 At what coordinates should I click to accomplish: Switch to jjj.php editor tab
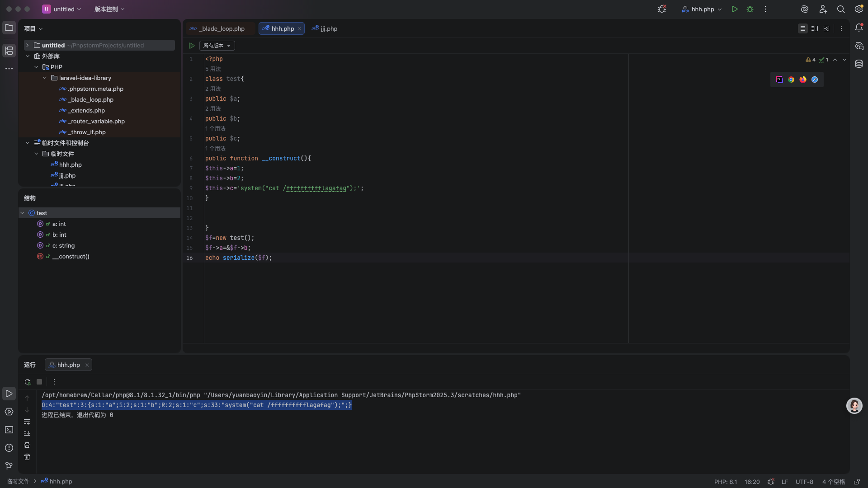325,28
